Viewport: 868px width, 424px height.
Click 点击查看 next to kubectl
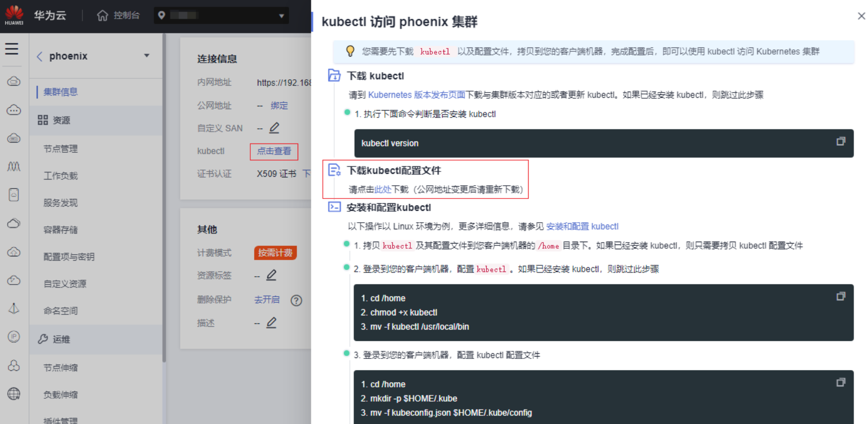coord(274,151)
